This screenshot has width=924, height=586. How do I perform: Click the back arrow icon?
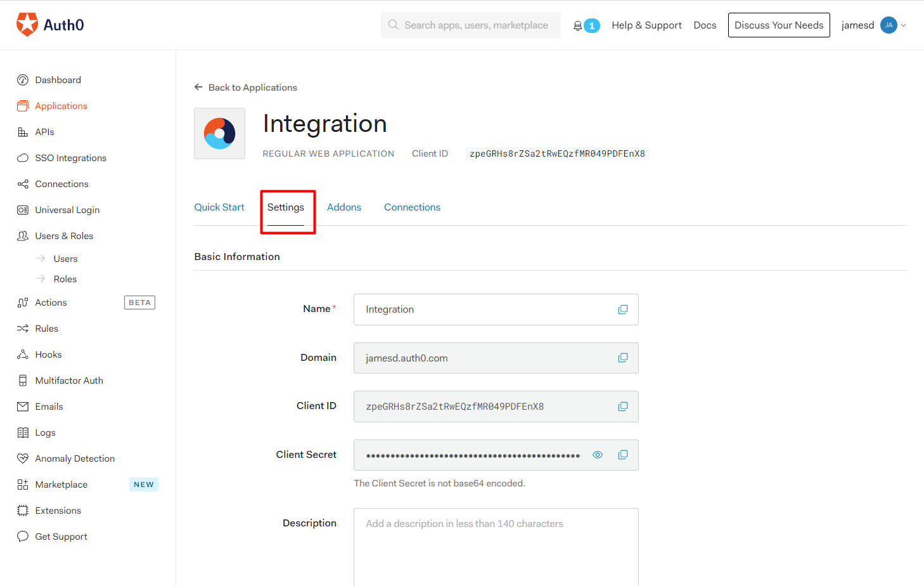(198, 87)
